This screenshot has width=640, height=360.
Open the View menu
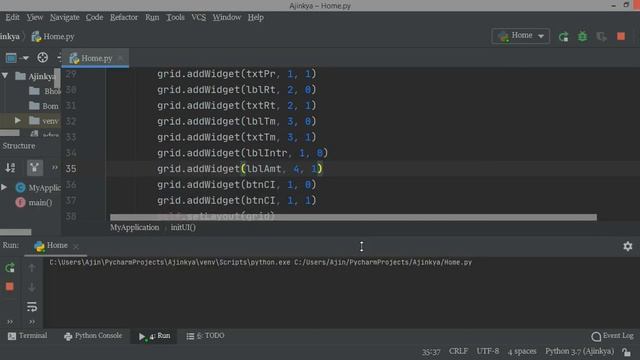point(35,17)
